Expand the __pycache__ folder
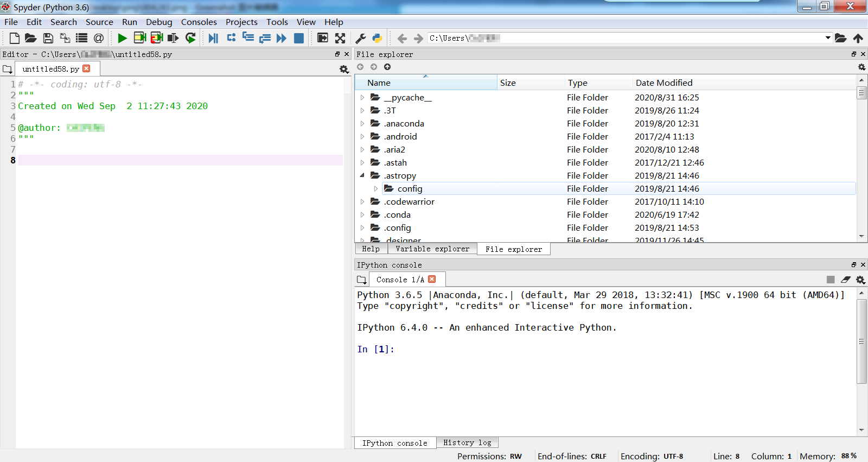This screenshot has height=462, width=868. (362, 98)
